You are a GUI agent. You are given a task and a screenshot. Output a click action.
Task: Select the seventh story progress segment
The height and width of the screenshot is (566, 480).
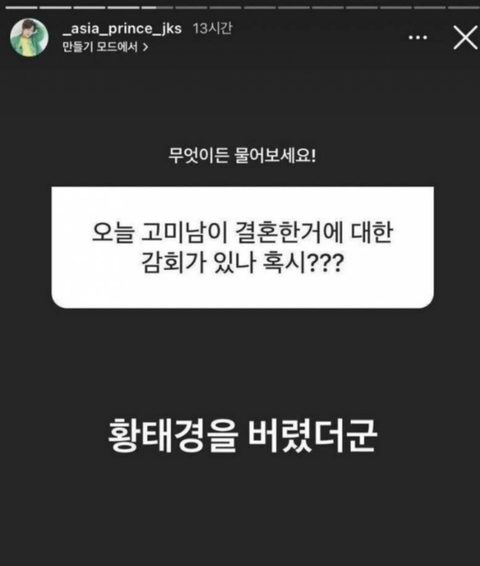click(226, 7)
